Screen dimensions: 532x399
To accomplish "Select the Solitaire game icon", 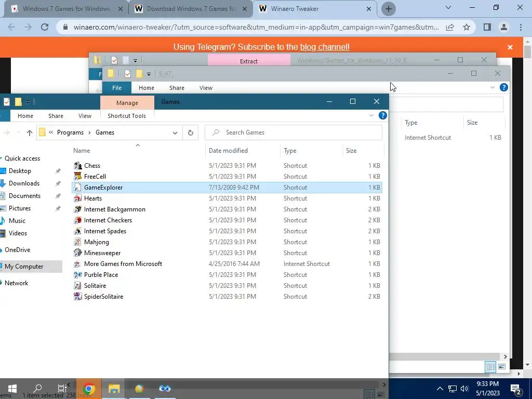I will point(78,285).
